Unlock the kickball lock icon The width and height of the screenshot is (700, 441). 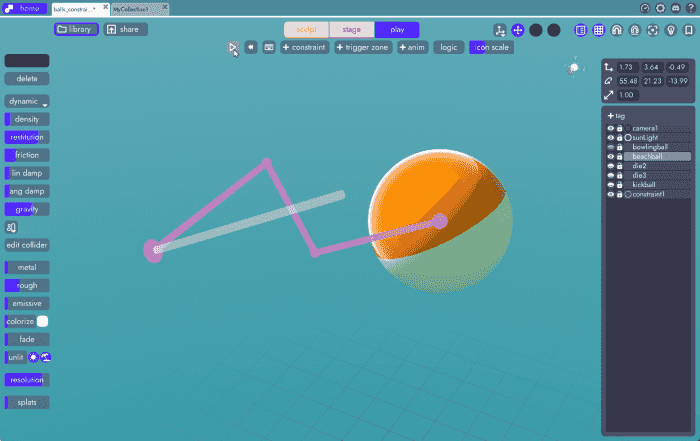pyautogui.click(x=619, y=185)
